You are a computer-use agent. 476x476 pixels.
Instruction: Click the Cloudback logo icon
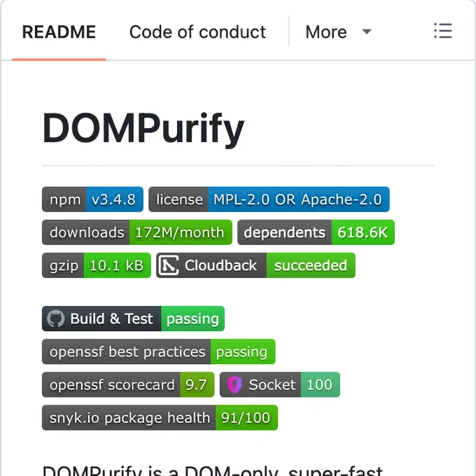tap(169, 265)
